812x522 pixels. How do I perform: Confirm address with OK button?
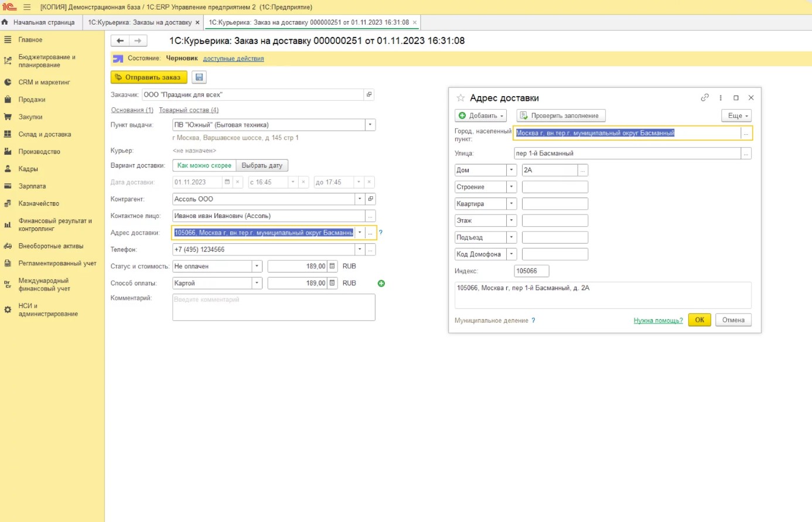[x=700, y=320]
